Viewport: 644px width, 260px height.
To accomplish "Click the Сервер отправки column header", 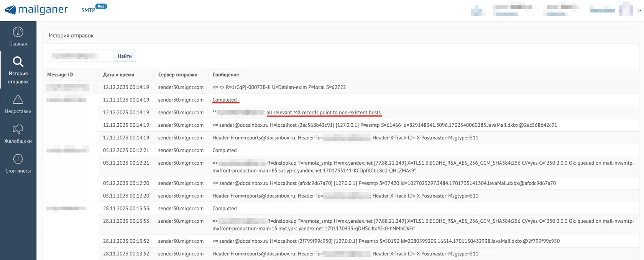I will coord(177,75).
